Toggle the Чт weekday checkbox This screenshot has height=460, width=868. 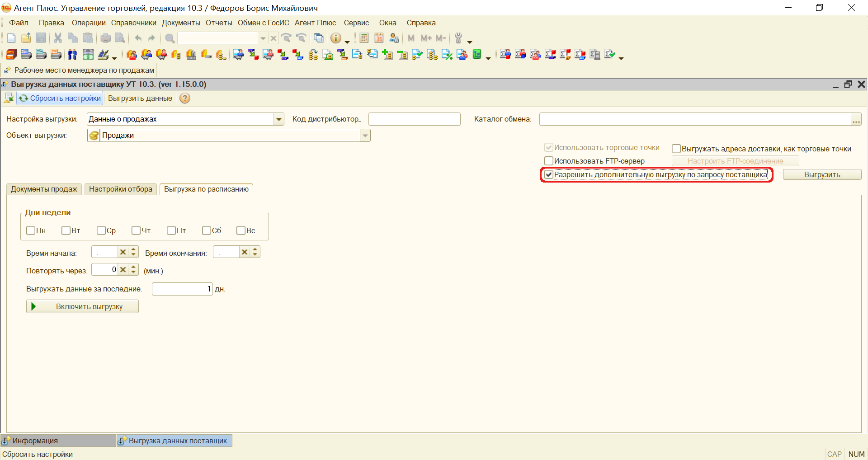(x=136, y=230)
